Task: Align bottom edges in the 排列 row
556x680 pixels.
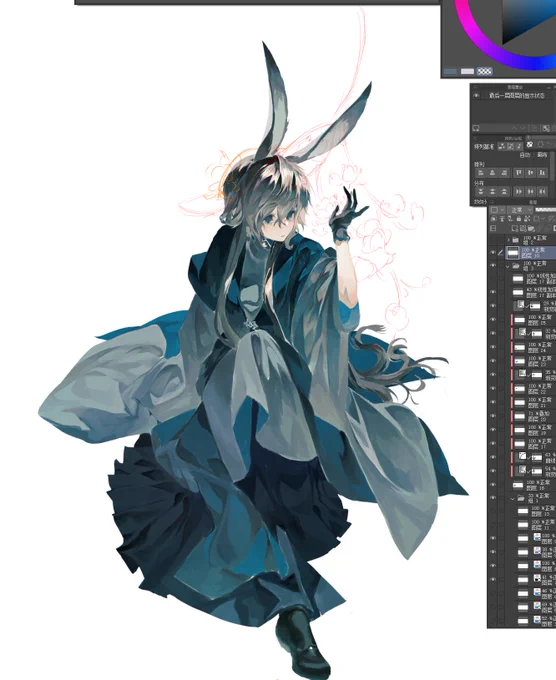Action: (x=542, y=173)
